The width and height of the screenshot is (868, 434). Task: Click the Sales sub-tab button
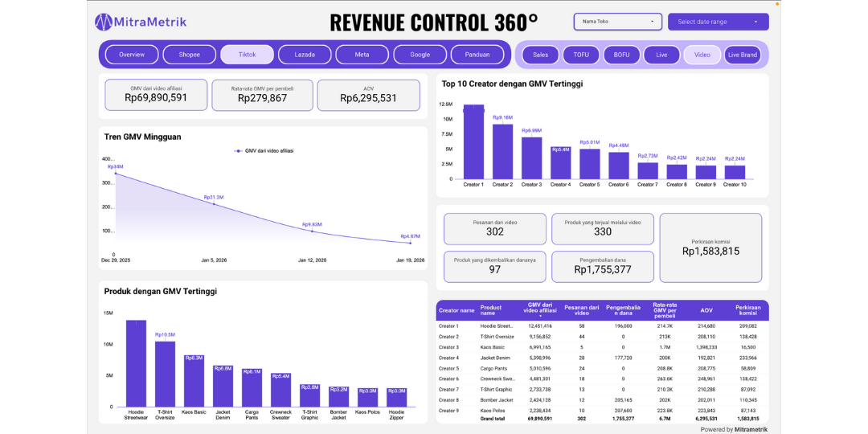pyautogui.click(x=541, y=55)
